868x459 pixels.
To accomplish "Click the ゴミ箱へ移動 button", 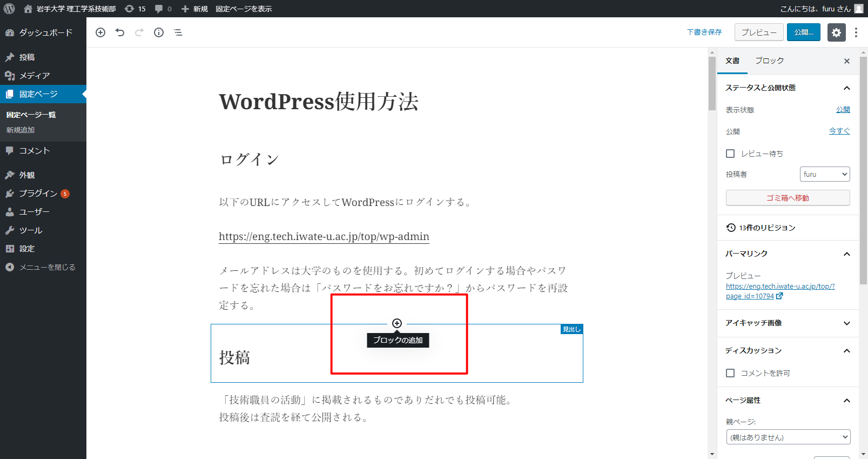I will [788, 198].
